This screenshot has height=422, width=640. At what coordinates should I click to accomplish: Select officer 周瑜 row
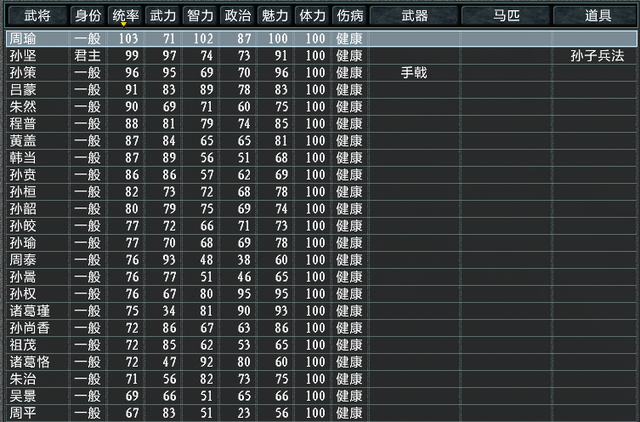click(x=321, y=39)
